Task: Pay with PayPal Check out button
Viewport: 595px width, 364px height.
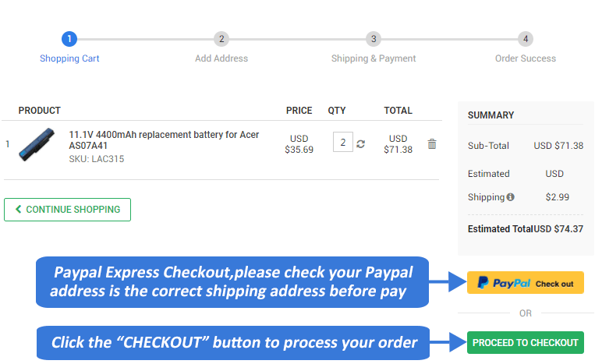Action: [x=526, y=283]
